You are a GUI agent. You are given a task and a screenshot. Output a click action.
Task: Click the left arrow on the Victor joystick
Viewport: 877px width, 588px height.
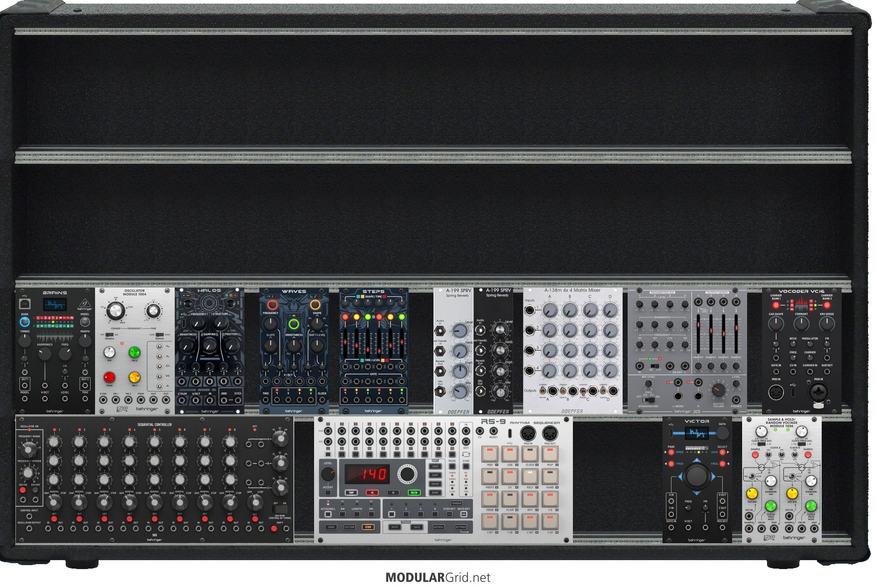[x=681, y=477]
